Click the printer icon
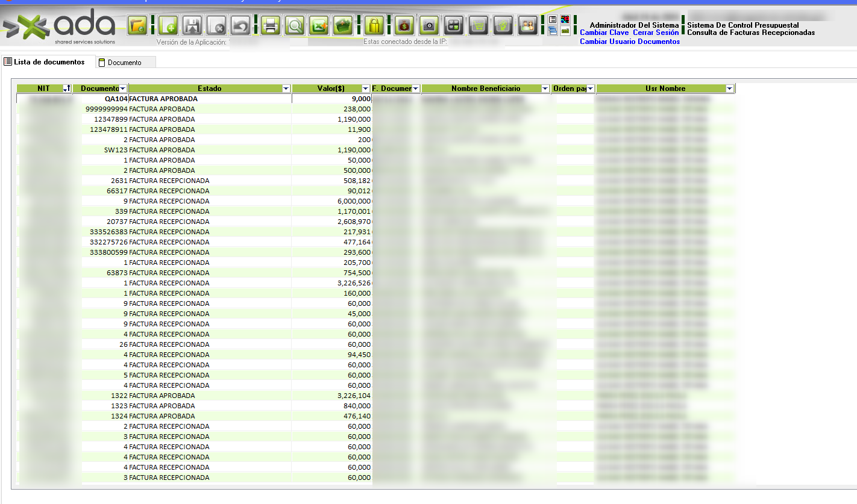Image resolution: width=857 pixels, height=504 pixels. 271,25
